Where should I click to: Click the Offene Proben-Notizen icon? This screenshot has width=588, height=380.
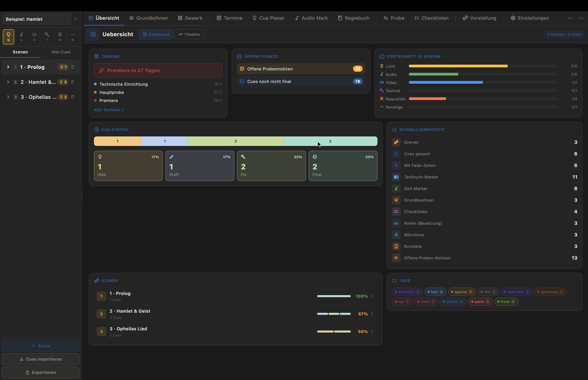[396, 258]
